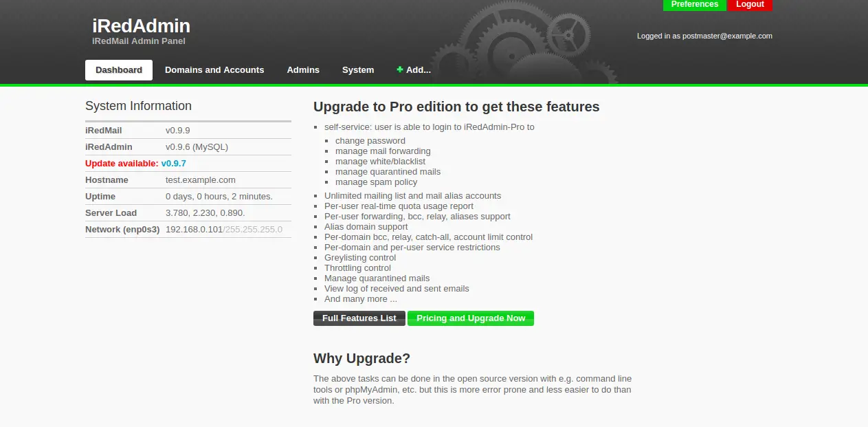Click the Throttling control item
The width and height of the screenshot is (868, 427).
(357, 268)
